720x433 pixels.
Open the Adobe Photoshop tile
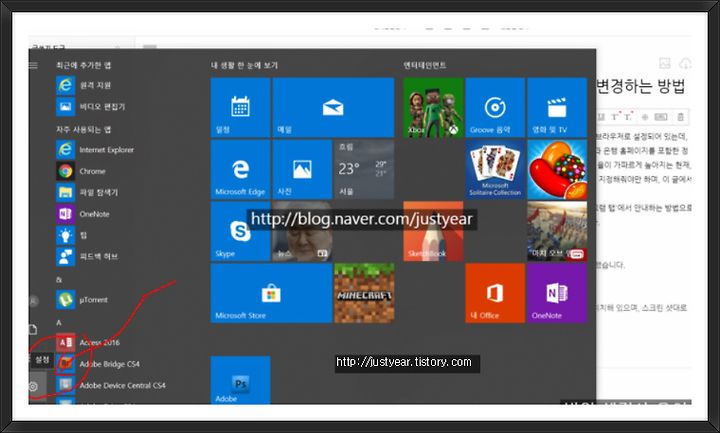coord(240,380)
